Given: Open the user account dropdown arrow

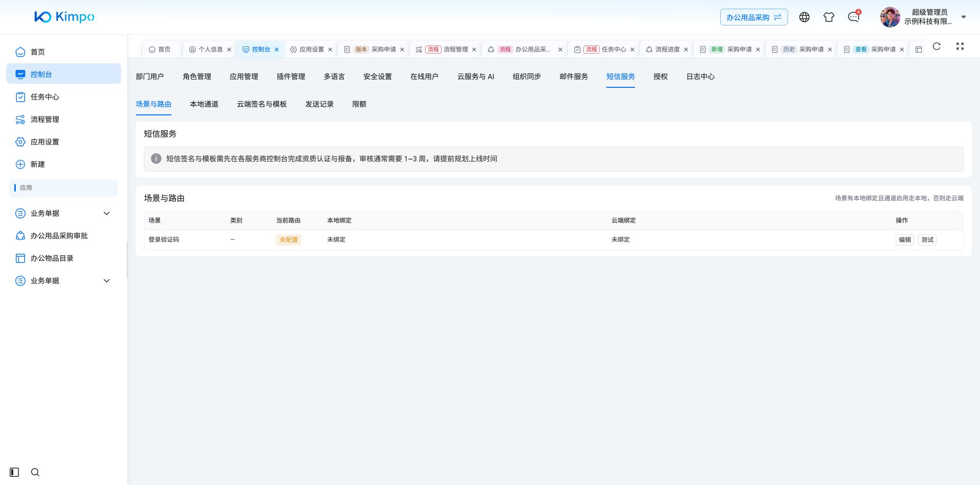Looking at the screenshot, I should [x=964, y=17].
